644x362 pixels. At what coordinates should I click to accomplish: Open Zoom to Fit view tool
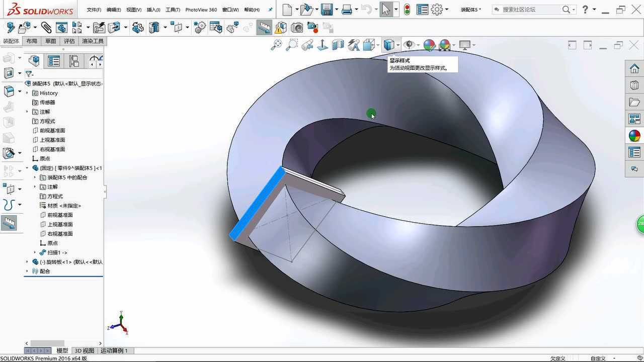pyautogui.click(x=276, y=45)
